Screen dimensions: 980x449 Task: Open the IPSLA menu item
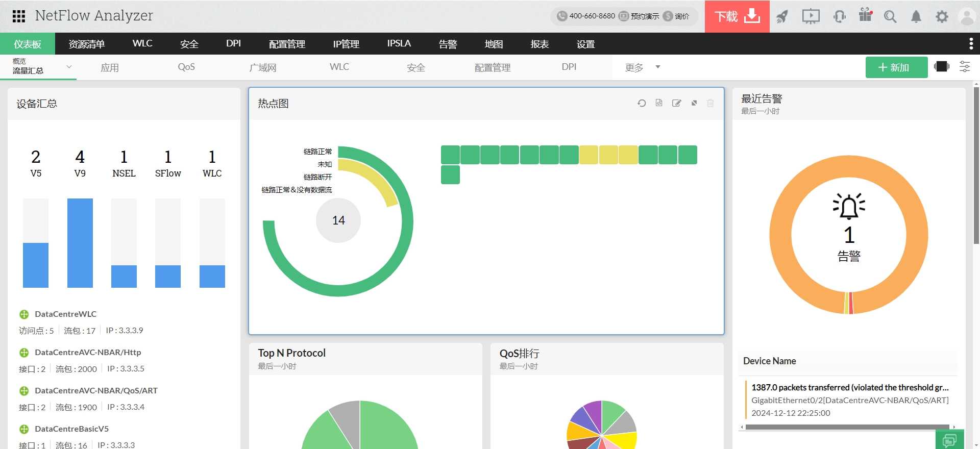click(x=399, y=43)
